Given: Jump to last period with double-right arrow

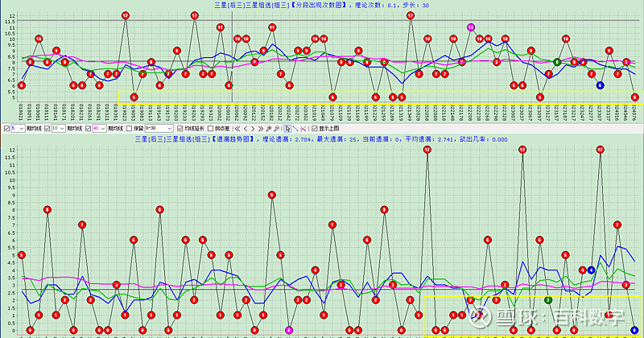Looking at the screenshot, I should coord(261,128).
